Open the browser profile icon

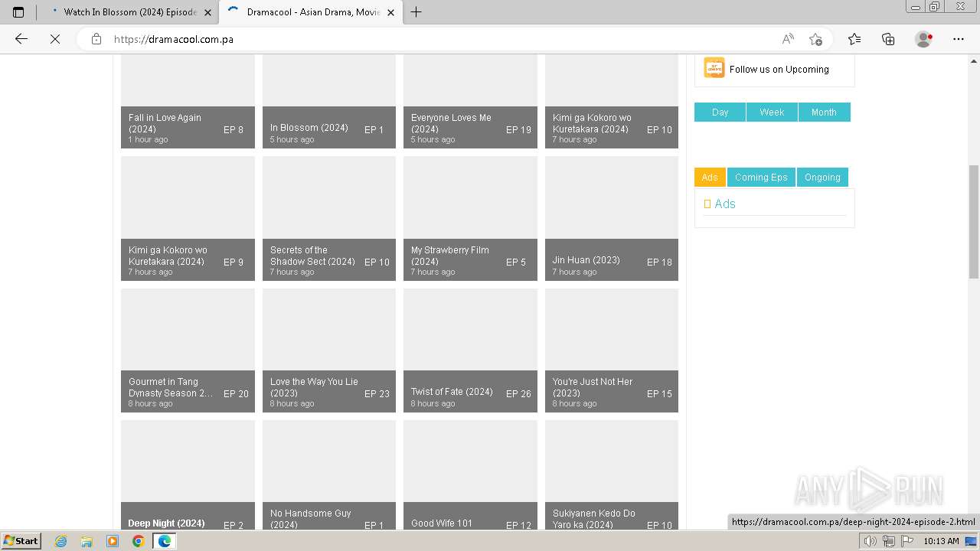(x=923, y=39)
